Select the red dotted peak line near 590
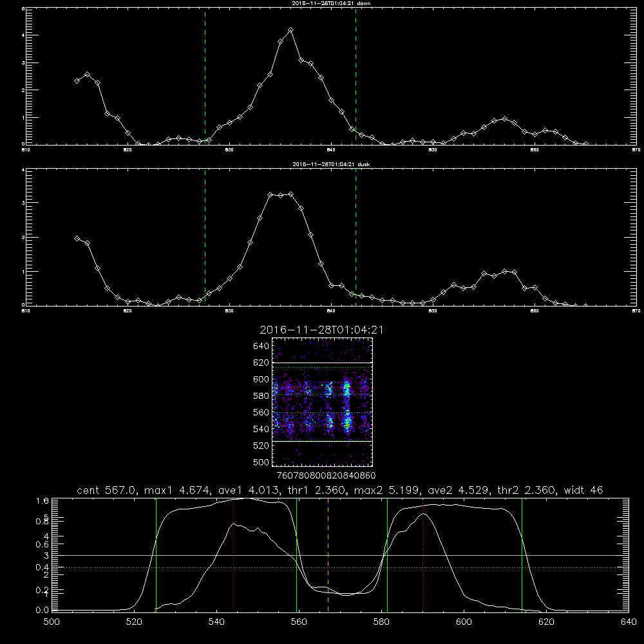 [422, 554]
